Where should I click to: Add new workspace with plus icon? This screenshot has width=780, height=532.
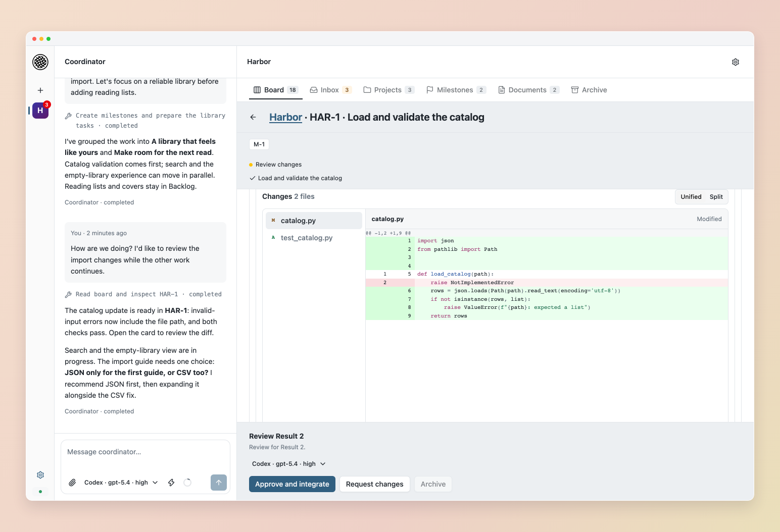[x=40, y=90]
